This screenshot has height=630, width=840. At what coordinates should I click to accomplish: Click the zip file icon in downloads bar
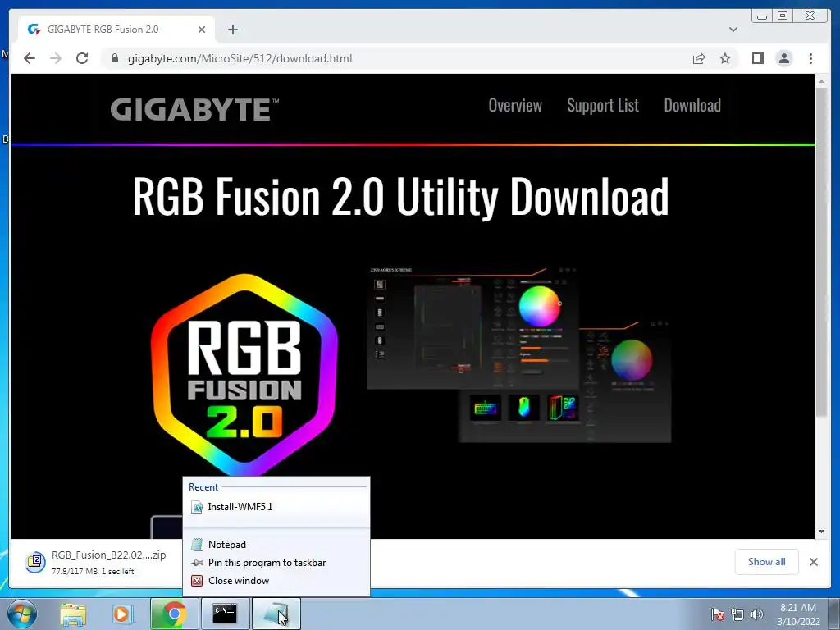pos(35,561)
